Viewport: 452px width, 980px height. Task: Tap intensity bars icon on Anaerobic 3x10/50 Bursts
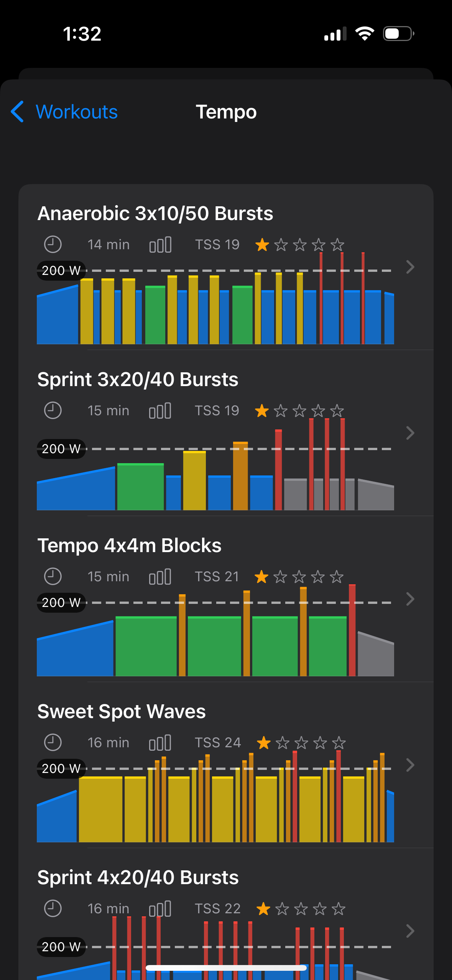coord(160,245)
